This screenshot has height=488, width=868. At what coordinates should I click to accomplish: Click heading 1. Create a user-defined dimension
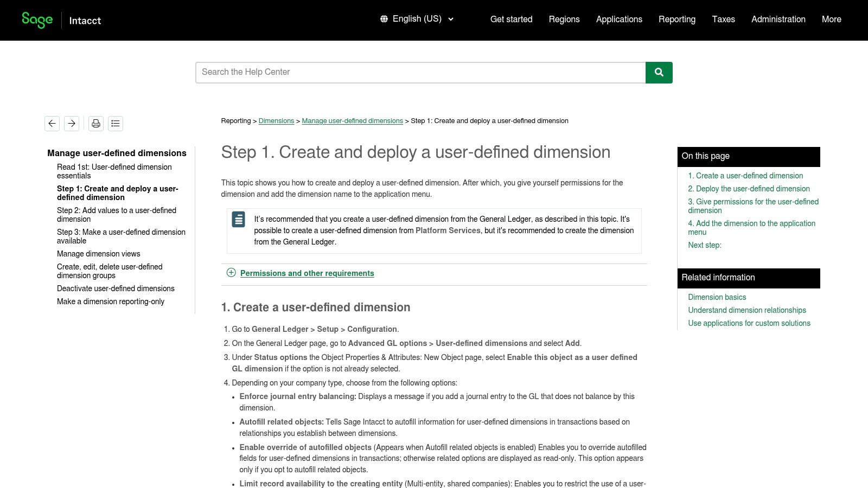[316, 307]
